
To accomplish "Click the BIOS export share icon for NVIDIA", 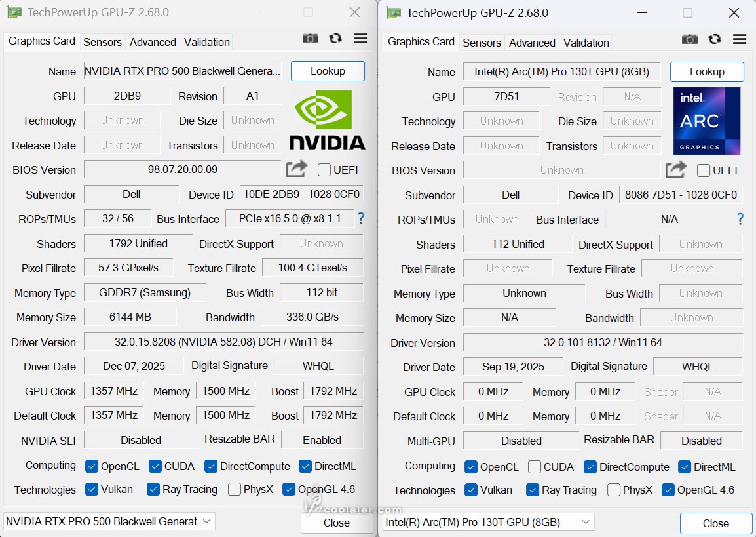I will click(x=297, y=169).
